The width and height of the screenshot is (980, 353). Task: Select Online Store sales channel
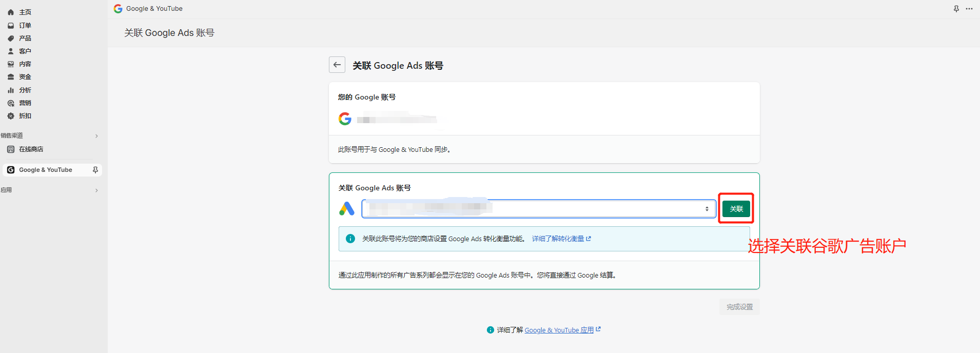[x=31, y=149]
